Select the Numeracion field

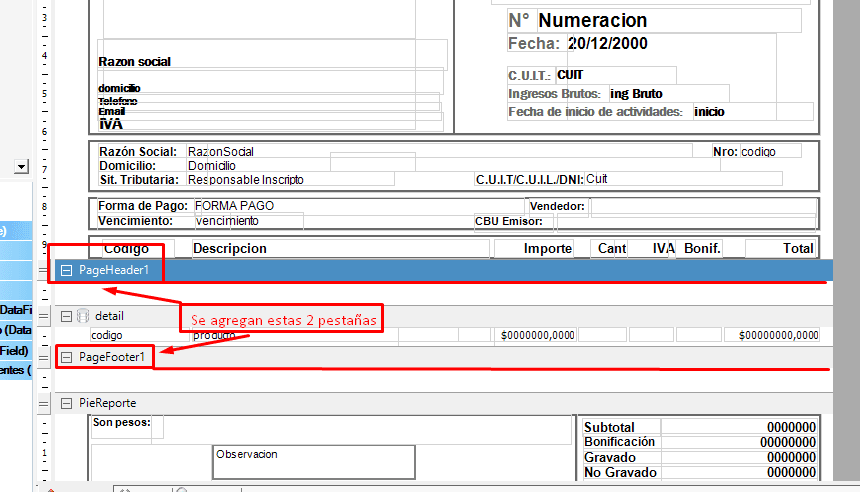coord(592,20)
